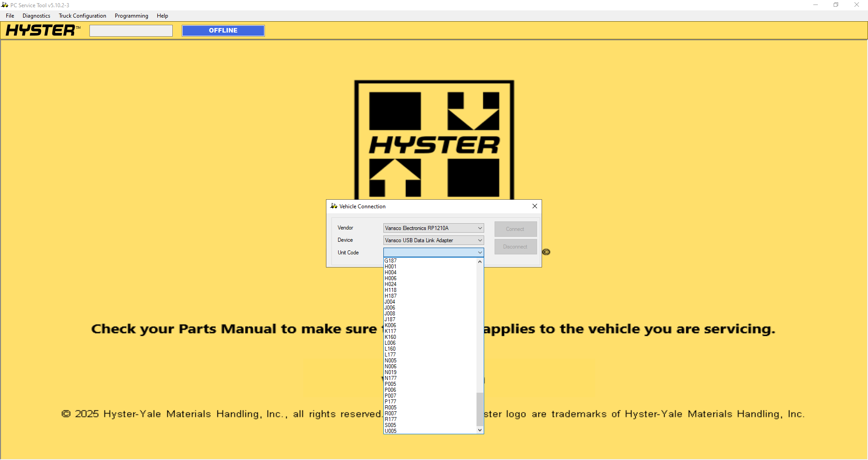Click the unit code list scroll-up arrow

pyautogui.click(x=480, y=262)
